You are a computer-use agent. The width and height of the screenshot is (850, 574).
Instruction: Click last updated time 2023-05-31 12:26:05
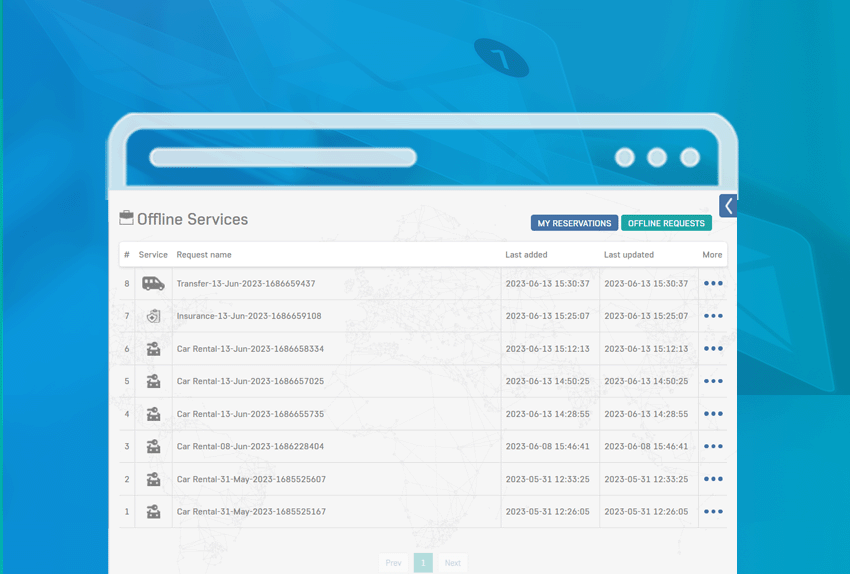pyautogui.click(x=646, y=512)
